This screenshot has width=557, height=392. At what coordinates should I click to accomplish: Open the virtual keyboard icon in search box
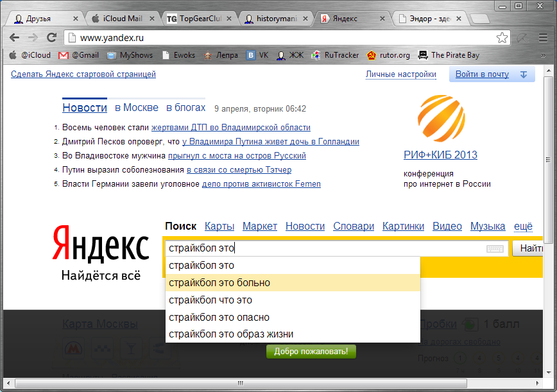(x=495, y=248)
